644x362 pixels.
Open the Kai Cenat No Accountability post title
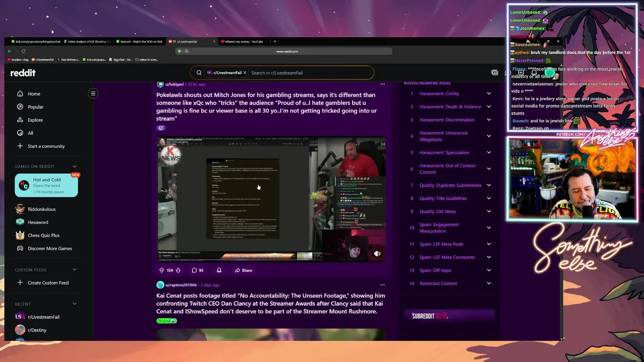point(271,304)
